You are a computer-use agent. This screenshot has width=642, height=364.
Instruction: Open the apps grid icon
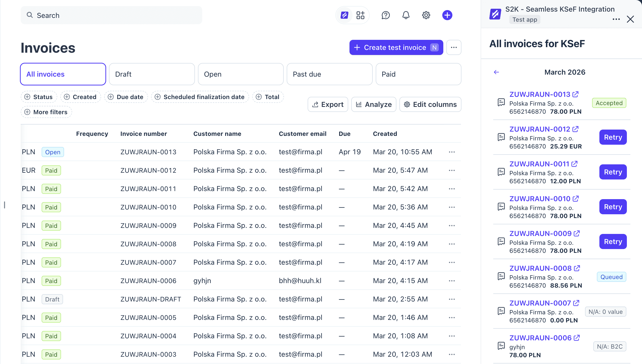coord(360,15)
